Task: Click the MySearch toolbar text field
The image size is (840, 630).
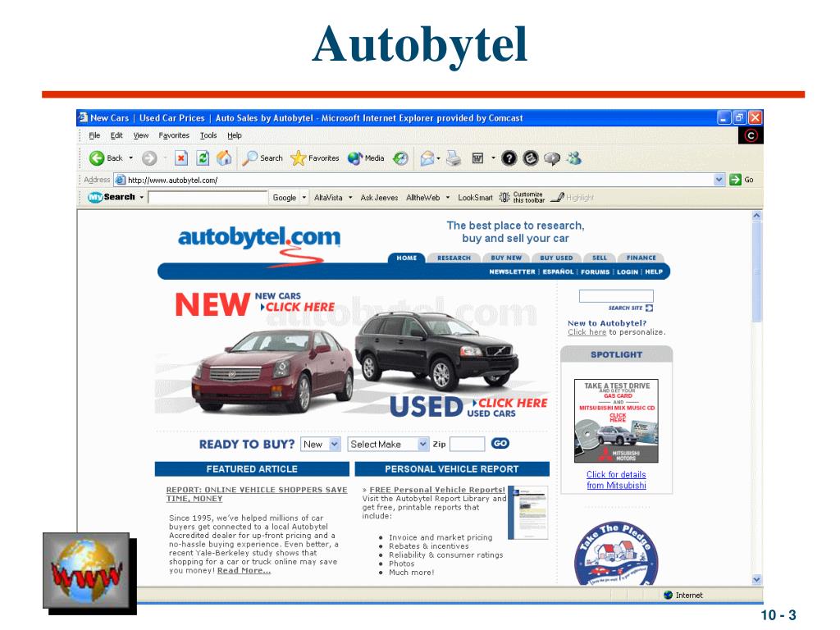Action: coord(208,198)
